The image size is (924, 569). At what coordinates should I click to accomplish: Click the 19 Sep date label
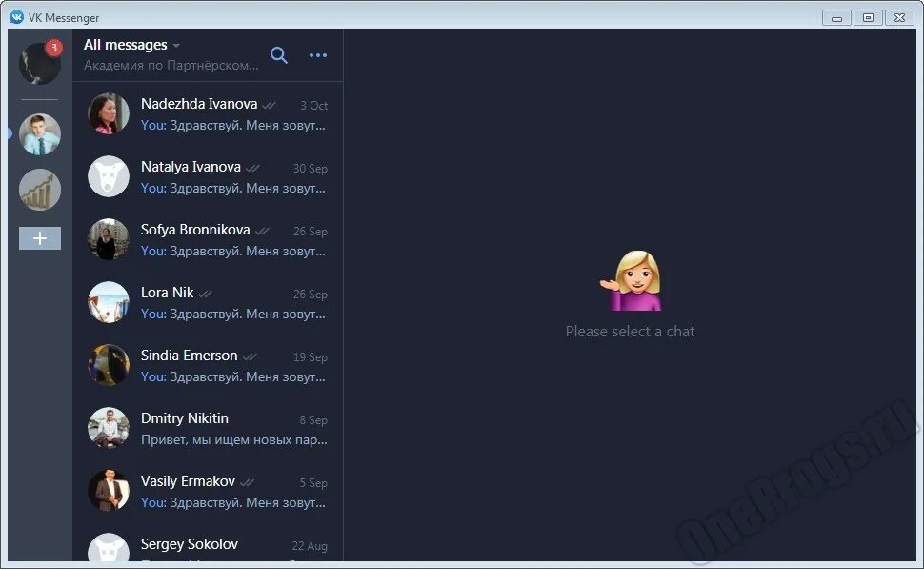[x=310, y=357]
